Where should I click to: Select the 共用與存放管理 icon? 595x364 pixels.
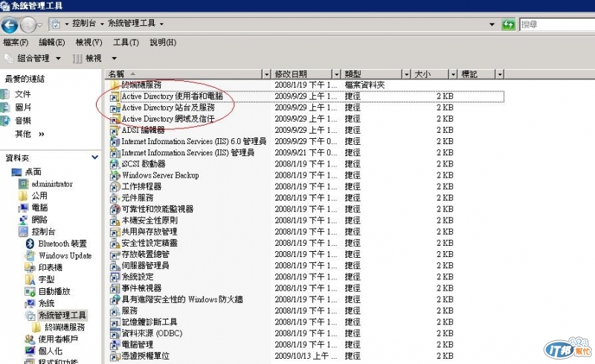[115, 232]
